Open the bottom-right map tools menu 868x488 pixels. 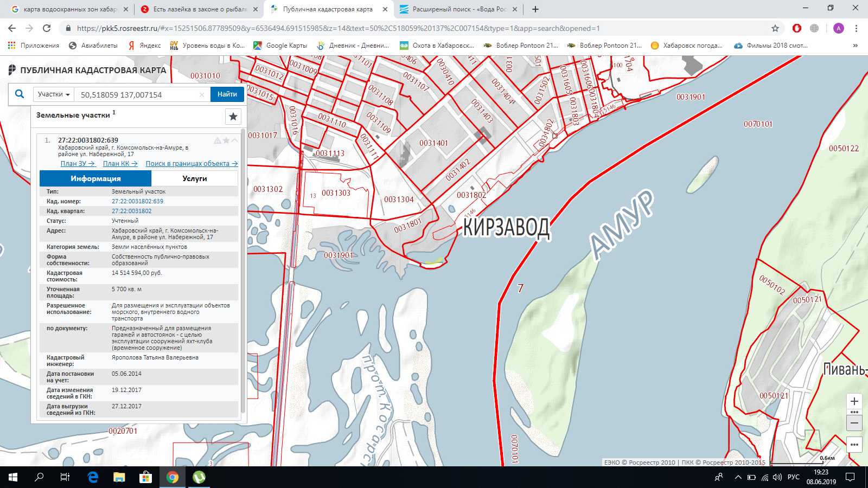854,445
